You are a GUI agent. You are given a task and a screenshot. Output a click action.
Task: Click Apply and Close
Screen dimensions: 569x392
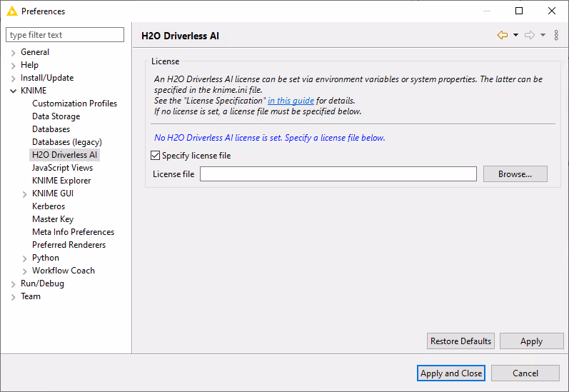pos(451,373)
